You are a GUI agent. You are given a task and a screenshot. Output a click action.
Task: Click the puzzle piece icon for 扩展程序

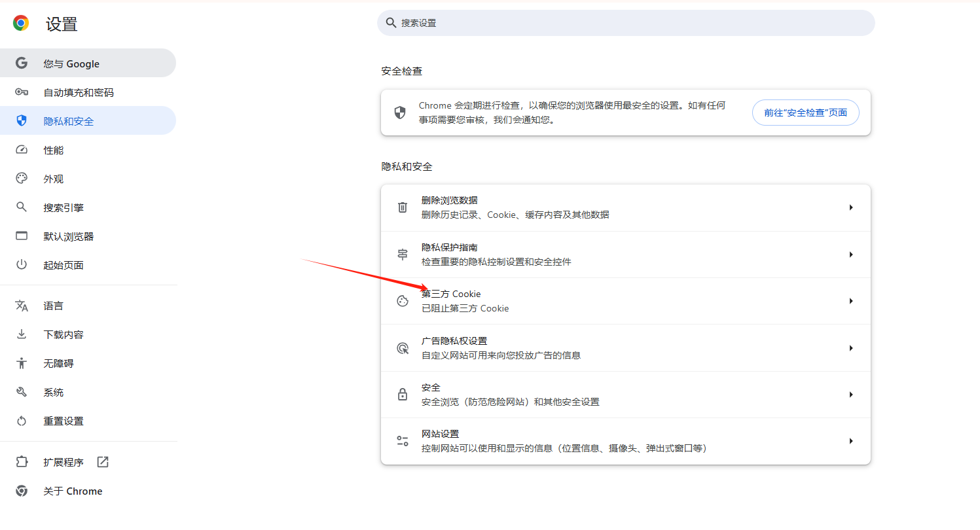(x=22, y=462)
